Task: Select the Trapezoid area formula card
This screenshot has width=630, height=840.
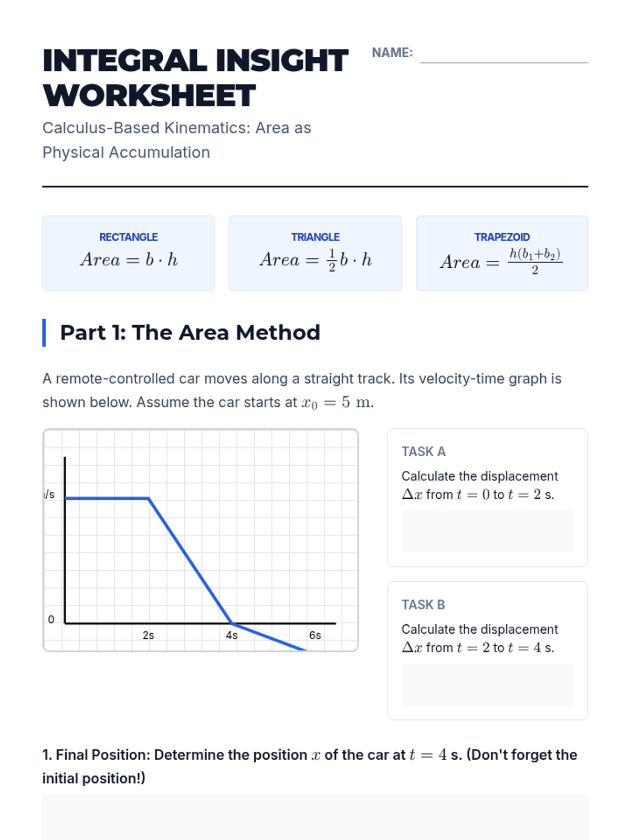Action: click(501, 253)
